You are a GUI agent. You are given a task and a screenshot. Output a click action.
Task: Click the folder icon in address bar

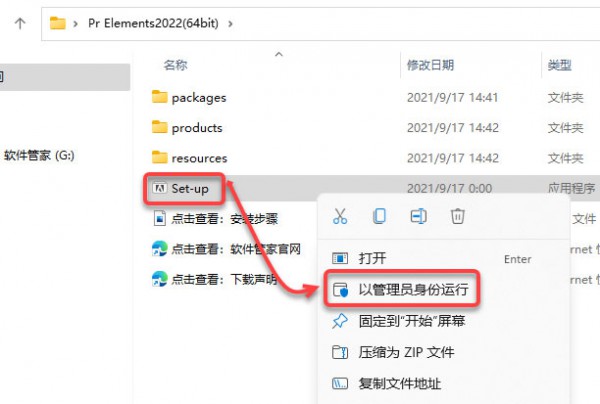[x=58, y=23]
